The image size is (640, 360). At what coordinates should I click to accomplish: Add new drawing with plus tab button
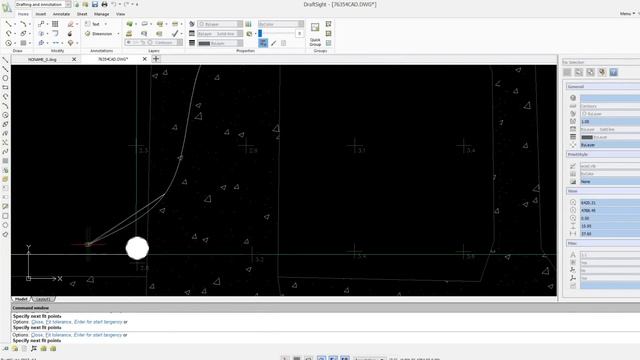156,59
